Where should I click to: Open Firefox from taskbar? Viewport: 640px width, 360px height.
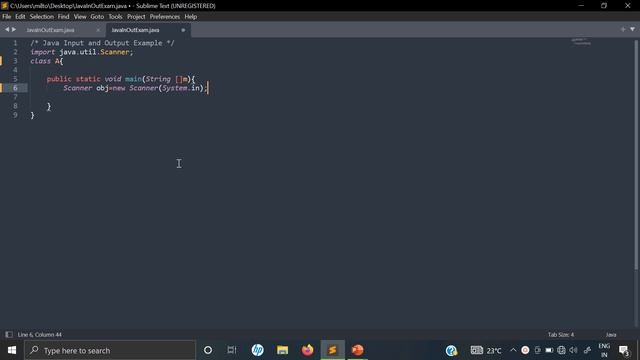pyautogui.click(x=307, y=350)
